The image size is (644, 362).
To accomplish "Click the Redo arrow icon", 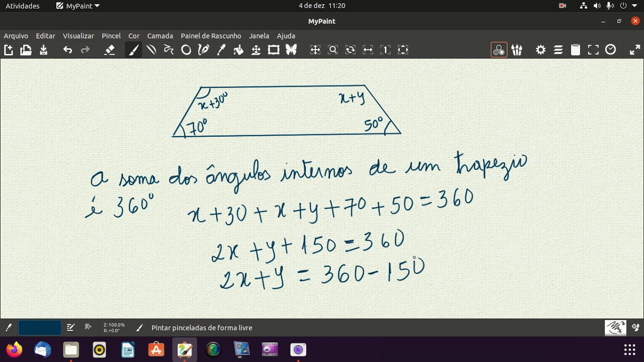I will pyautogui.click(x=85, y=50).
